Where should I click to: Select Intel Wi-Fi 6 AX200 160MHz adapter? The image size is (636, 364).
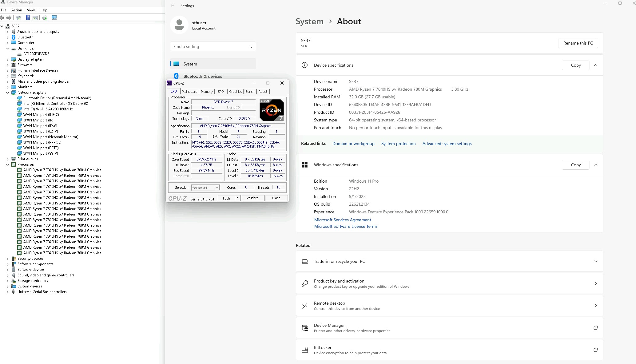[x=48, y=109]
